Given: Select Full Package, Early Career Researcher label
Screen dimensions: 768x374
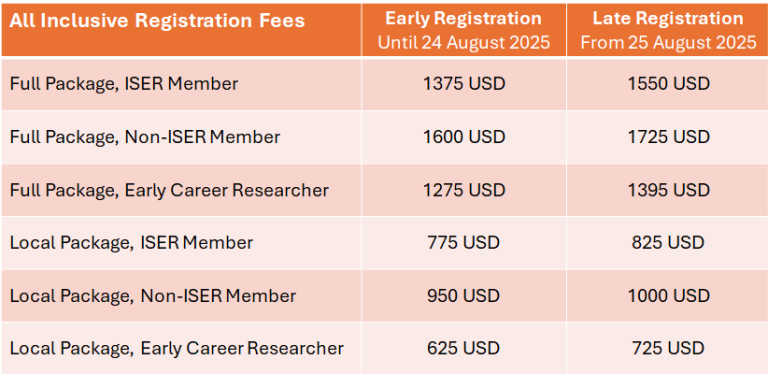Looking at the screenshot, I should pyautogui.click(x=169, y=190).
